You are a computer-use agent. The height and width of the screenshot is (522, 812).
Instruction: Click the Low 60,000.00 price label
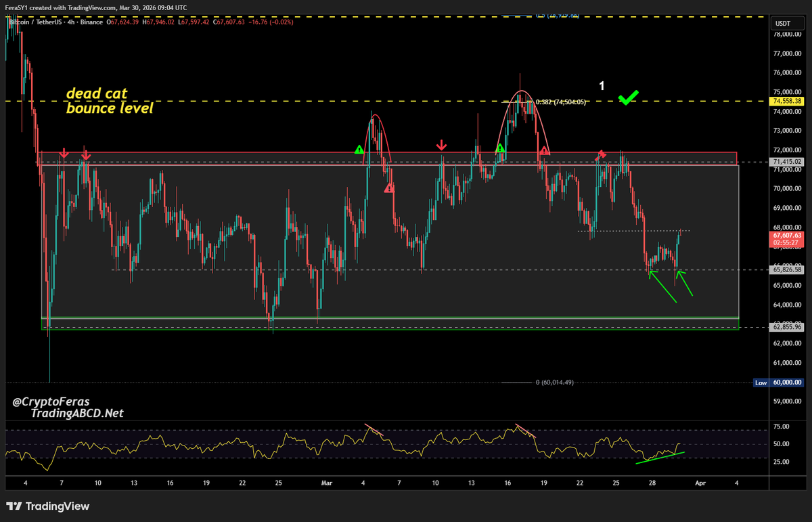[x=780, y=383]
